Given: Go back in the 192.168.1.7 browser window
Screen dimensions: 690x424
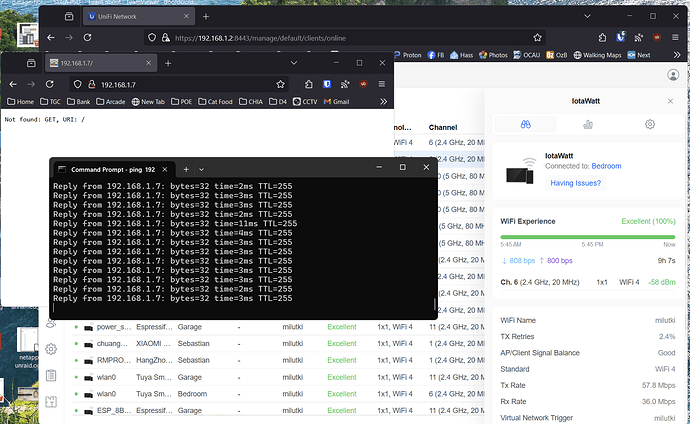Looking at the screenshot, I should tap(13, 84).
